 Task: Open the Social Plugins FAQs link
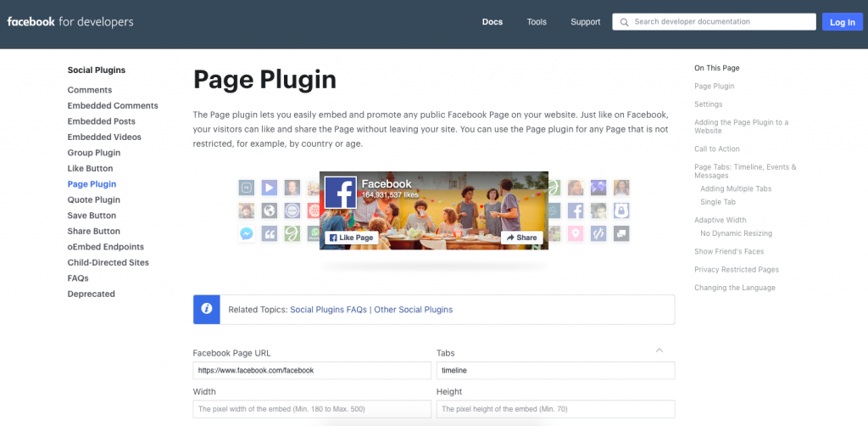328,310
